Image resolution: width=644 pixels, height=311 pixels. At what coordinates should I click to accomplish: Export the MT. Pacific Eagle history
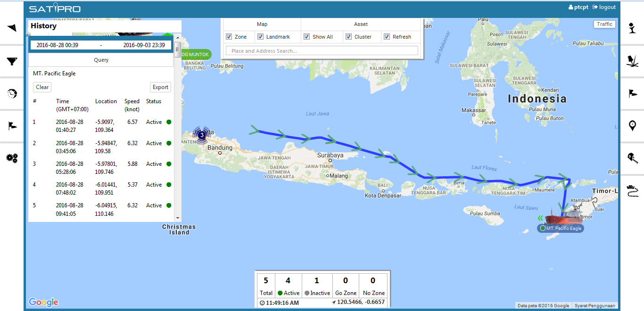coord(160,87)
